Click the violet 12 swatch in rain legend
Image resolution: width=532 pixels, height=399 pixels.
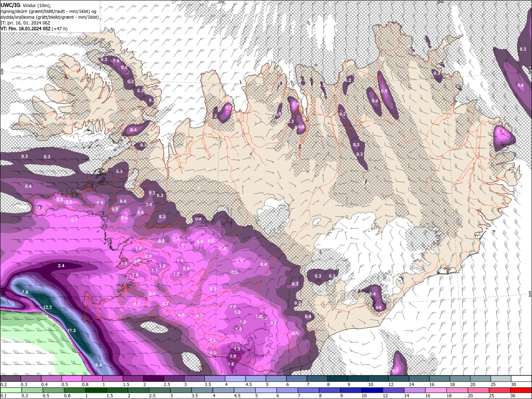(393, 390)
